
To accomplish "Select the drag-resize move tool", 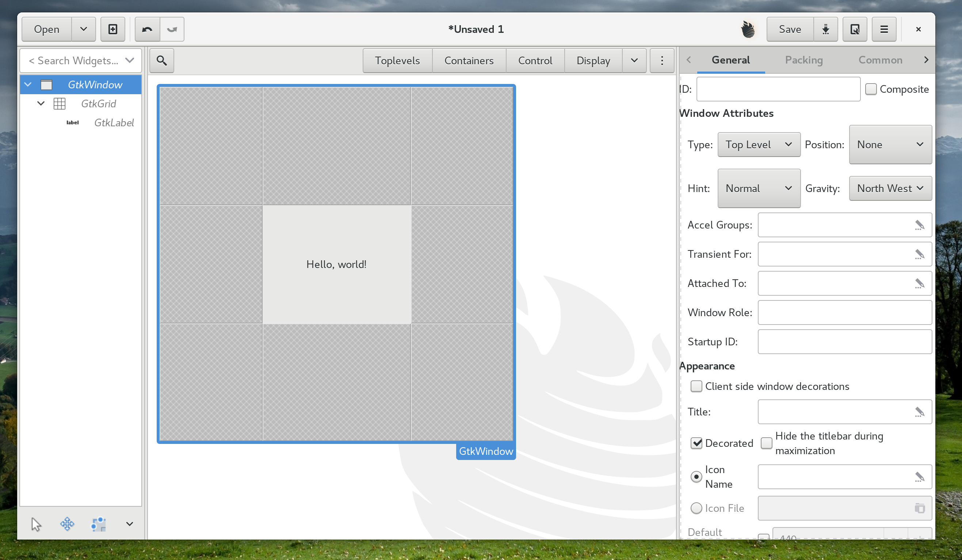I will click(x=67, y=524).
